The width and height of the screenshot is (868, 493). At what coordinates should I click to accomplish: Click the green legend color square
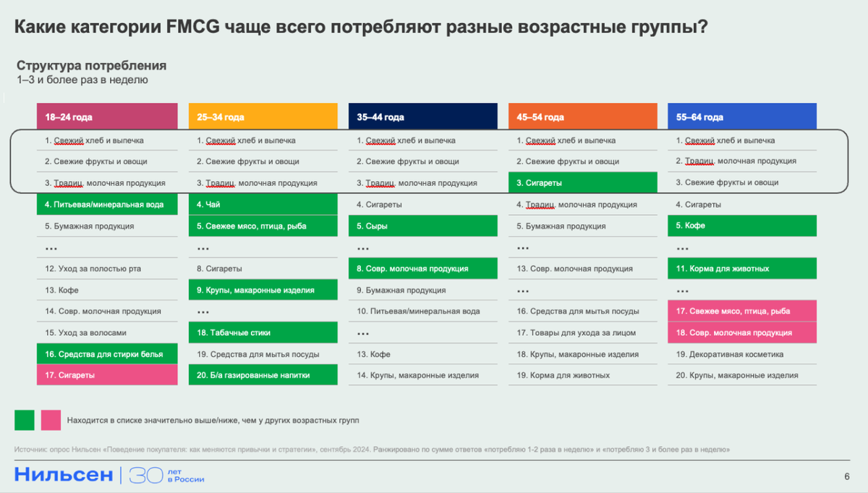click(22, 419)
